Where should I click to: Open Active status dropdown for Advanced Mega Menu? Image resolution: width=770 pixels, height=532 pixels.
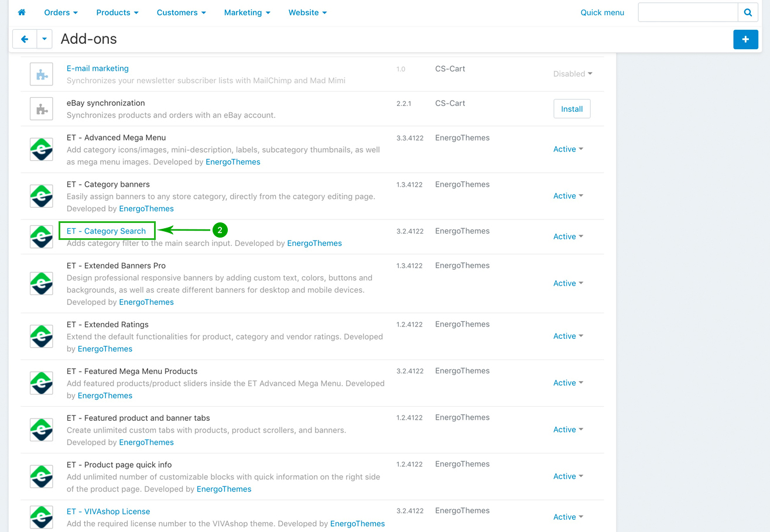[x=568, y=149]
